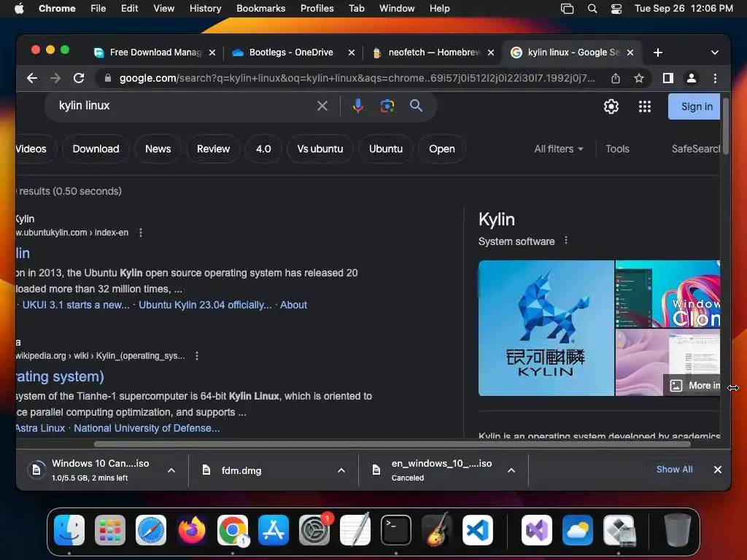Viewport: 747px width, 560px height.
Task: Open the Apple menu
Action: click(19, 9)
